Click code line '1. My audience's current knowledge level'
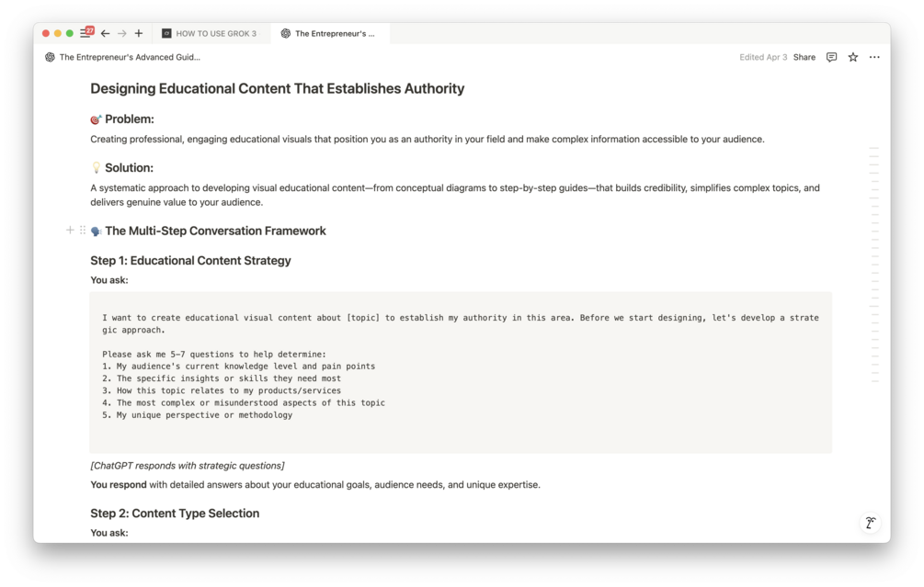This screenshot has height=587, width=924. pos(238,367)
